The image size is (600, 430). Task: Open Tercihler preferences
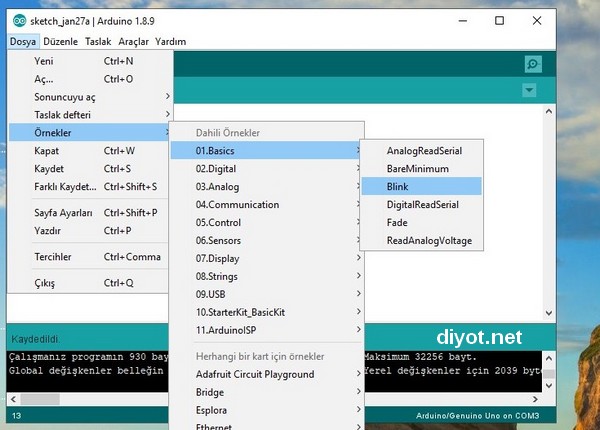click(89, 257)
